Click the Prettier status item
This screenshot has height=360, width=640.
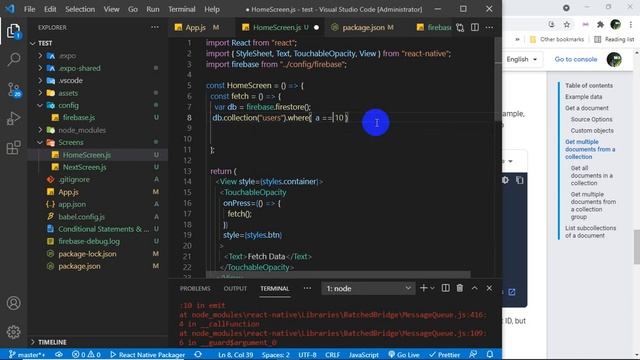[x=444, y=355]
